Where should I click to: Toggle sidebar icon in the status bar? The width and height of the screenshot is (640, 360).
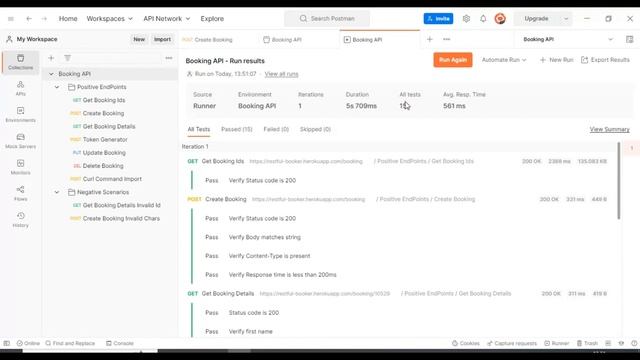point(7,343)
